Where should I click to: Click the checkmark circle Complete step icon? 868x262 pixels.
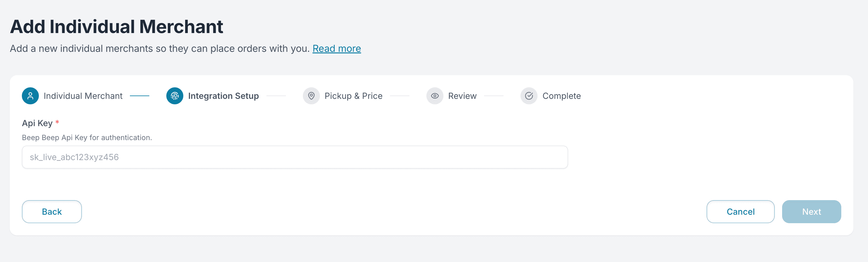(529, 96)
